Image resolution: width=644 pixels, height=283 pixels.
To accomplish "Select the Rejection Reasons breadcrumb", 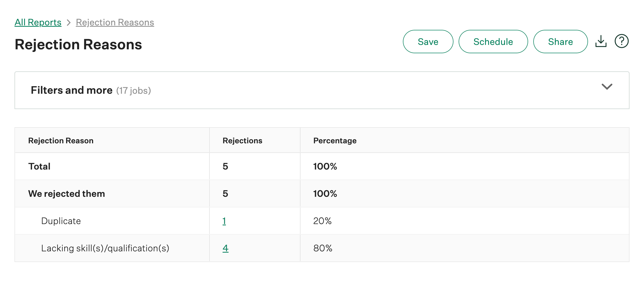I will click(x=115, y=22).
